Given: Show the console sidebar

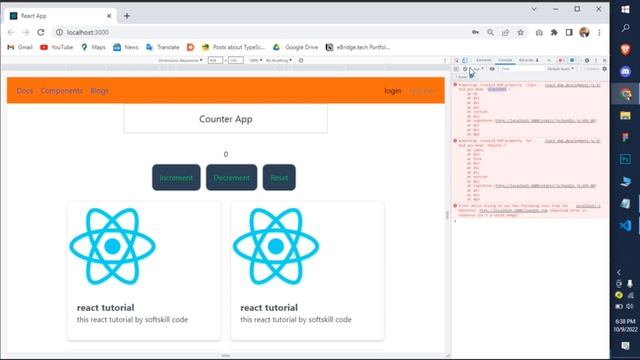Looking at the screenshot, I should click(x=456, y=69).
